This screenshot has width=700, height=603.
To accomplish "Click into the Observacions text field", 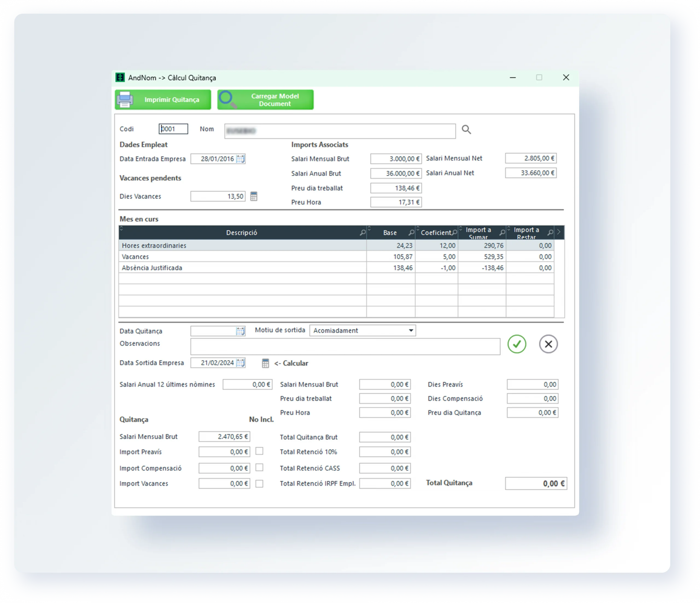I will [345, 347].
